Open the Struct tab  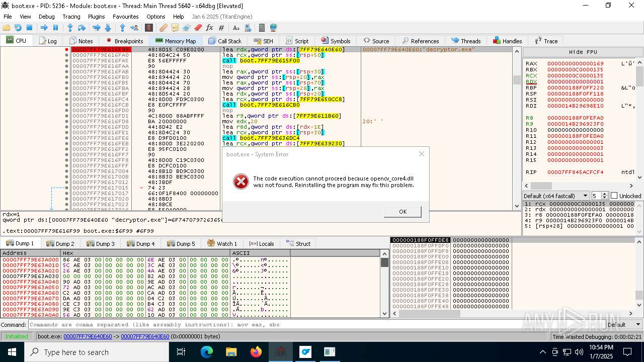(x=298, y=243)
